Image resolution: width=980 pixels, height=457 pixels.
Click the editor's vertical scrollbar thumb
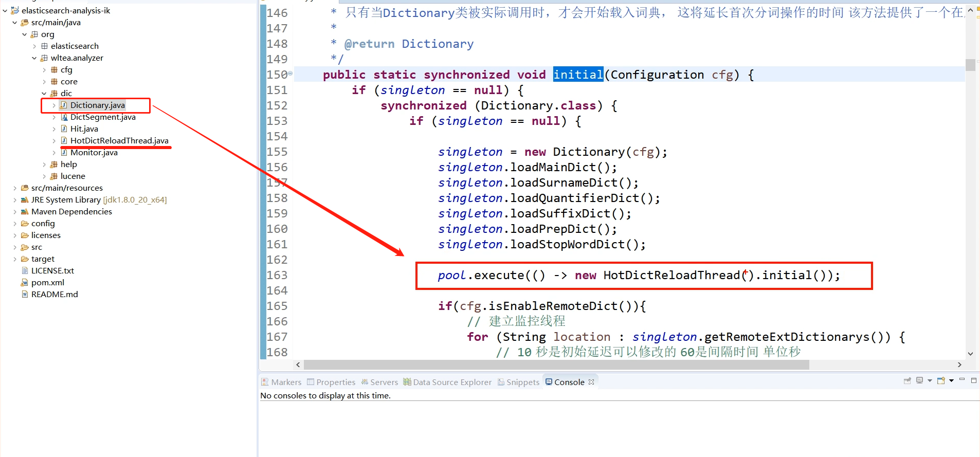pyautogui.click(x=970, y=65)
